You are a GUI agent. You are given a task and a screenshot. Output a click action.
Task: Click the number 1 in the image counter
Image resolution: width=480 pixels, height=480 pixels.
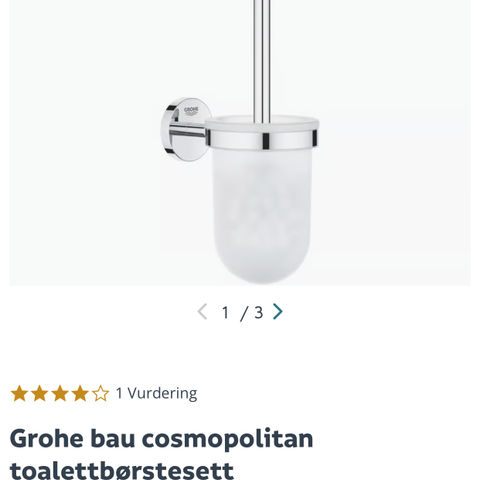(225, 313)
